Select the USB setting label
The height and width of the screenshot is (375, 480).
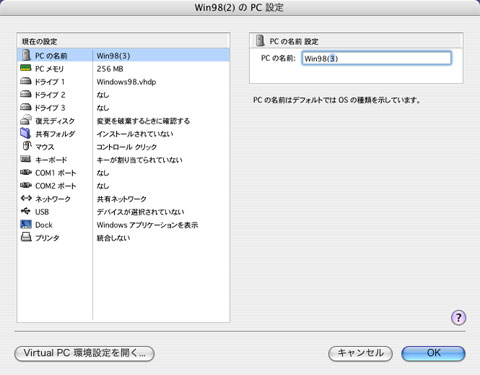(x=42, y=212)
